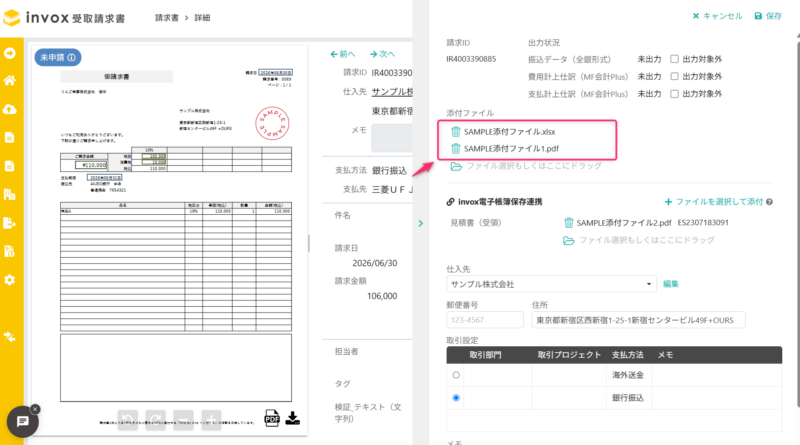This screenshot has width=800, height=445.
Task: Select the 銀行振込 radio button
Action: click(x=456, y=398)
